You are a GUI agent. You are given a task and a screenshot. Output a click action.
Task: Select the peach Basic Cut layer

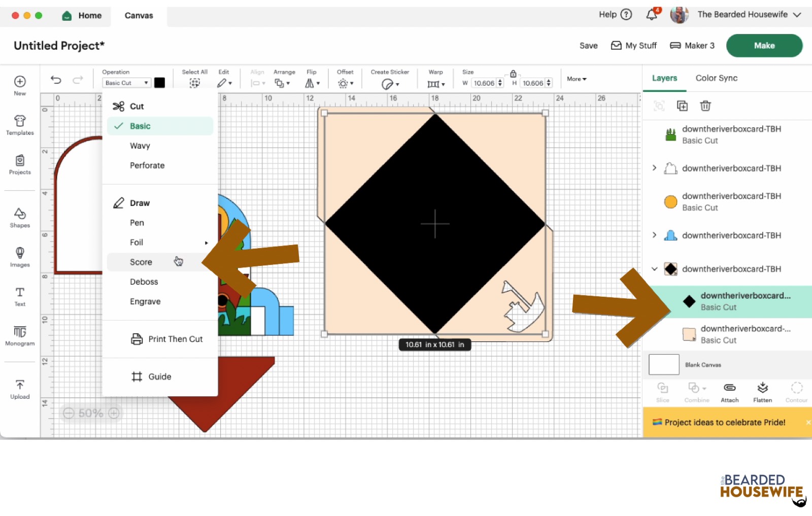coord(727,334)
